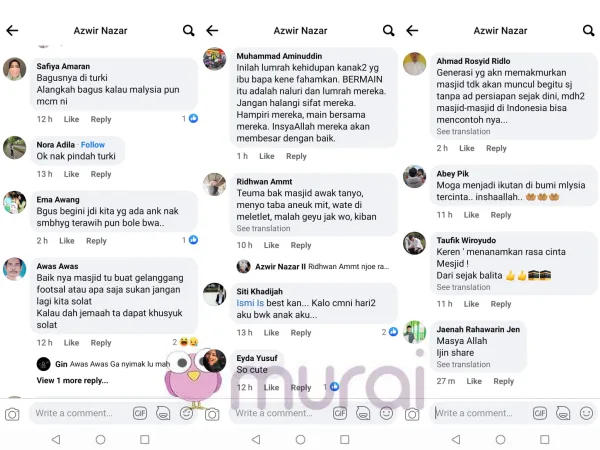Open emoji picker in the rightmost comment bar
The image size is (600, 450).
point(587,413)
